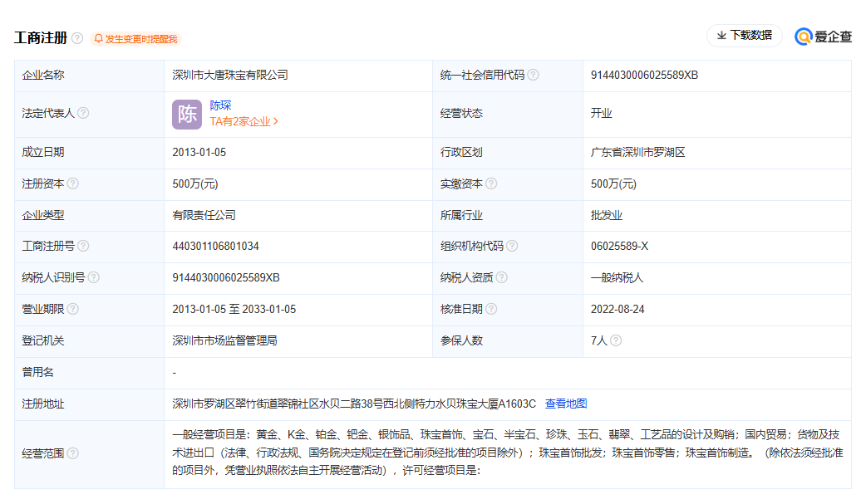This screenshot has height=504, width=861.
Task: Expand TA有2家企业 link
Action: (x=244, y=122)
